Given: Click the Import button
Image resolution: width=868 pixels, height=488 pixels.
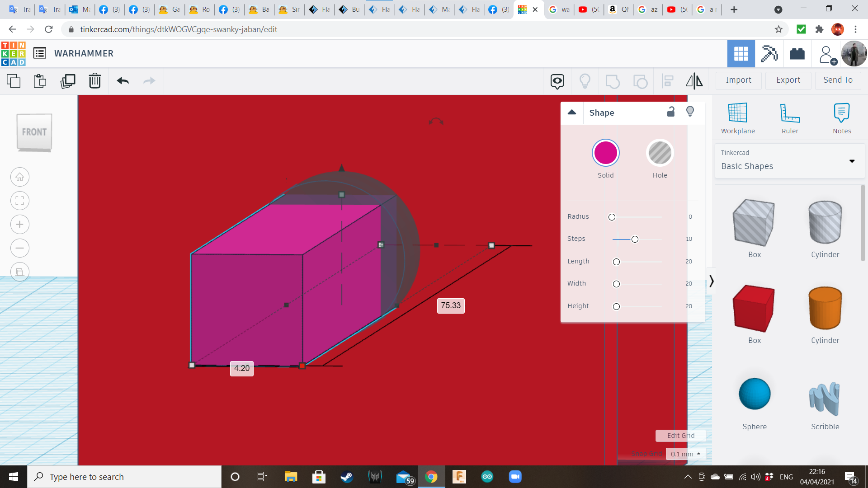Looking at the screenshot, I should [738, 80].
